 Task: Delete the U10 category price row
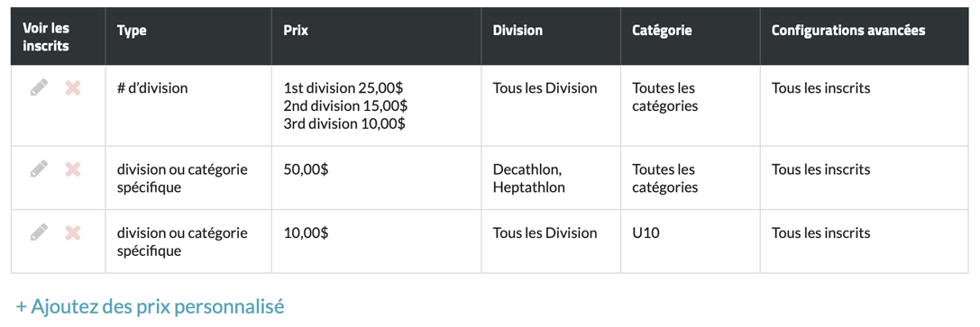click(73, 232)
